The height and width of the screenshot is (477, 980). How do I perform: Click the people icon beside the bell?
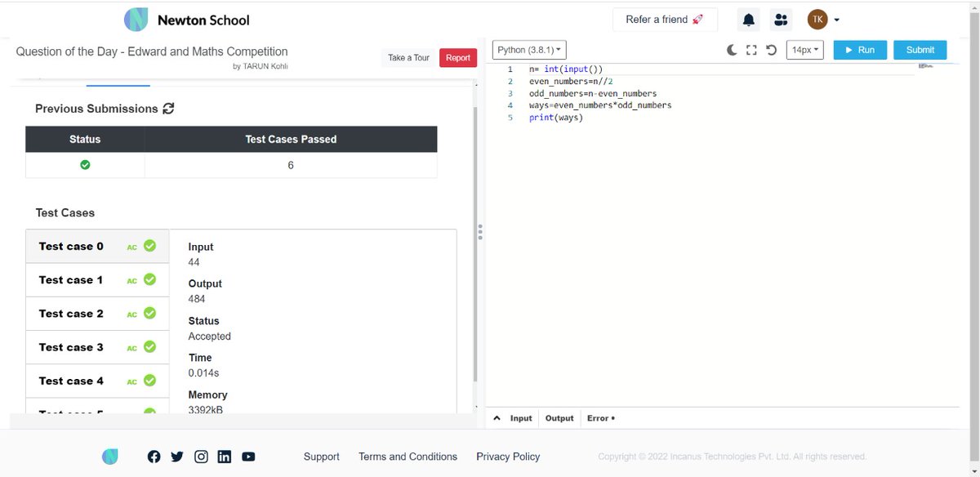pyautogui.click(x=781, y=19)
